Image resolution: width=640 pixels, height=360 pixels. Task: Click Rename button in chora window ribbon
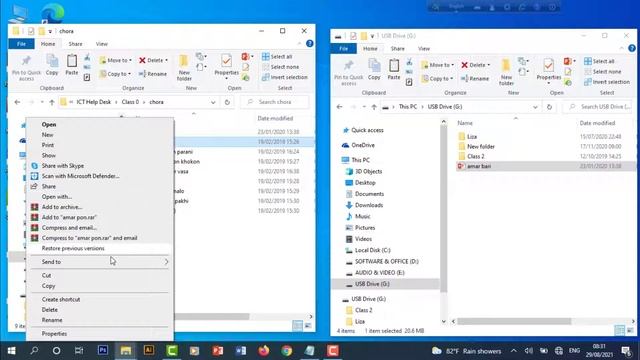(153, 74)
